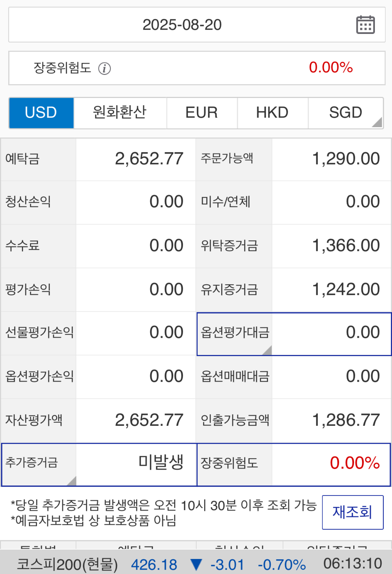Image resolution: width=392 pixels, height=574 pixels.
Task: Expand currency list via SGD corner arrow
Action: [x=377, y=122]
